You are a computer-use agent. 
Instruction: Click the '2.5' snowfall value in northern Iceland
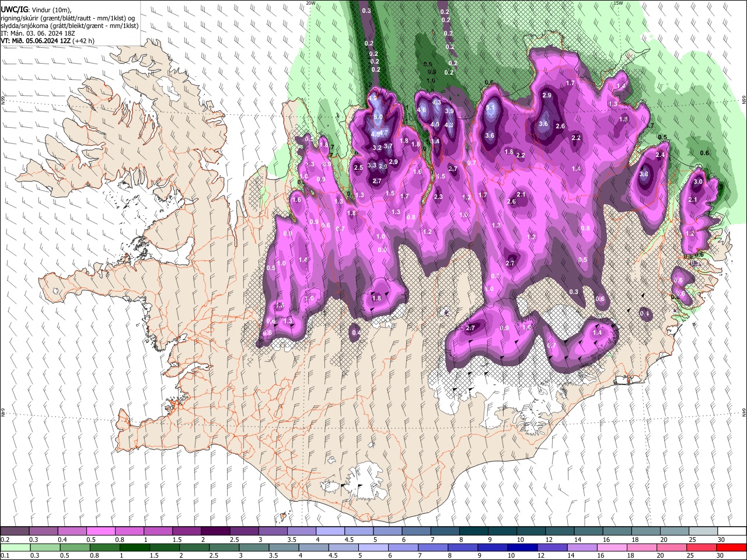coord(358,168)
